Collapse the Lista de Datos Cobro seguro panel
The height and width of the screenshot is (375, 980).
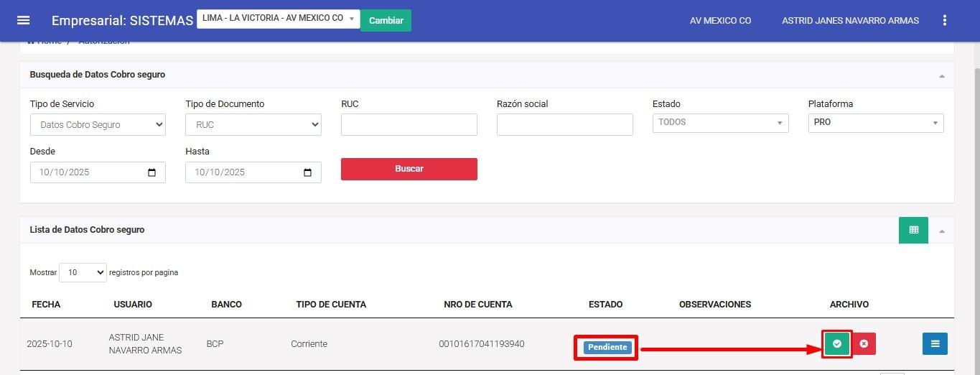[941, 231]
